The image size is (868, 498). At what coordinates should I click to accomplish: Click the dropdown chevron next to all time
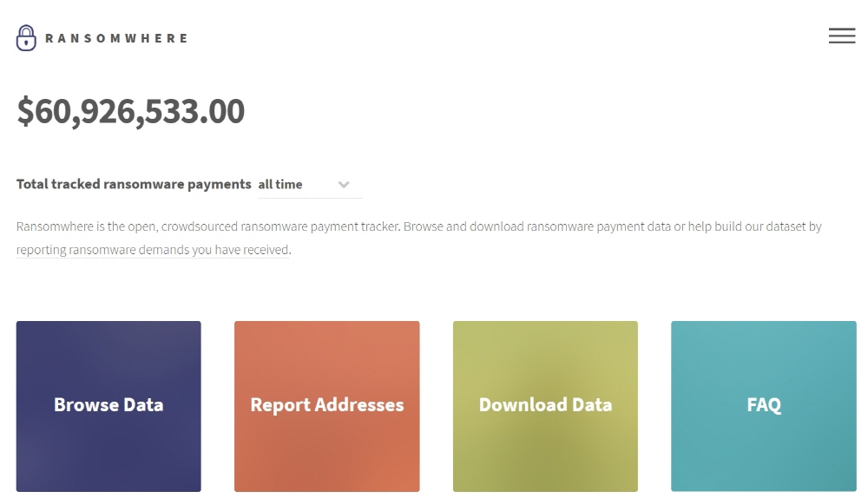[344, 185]
